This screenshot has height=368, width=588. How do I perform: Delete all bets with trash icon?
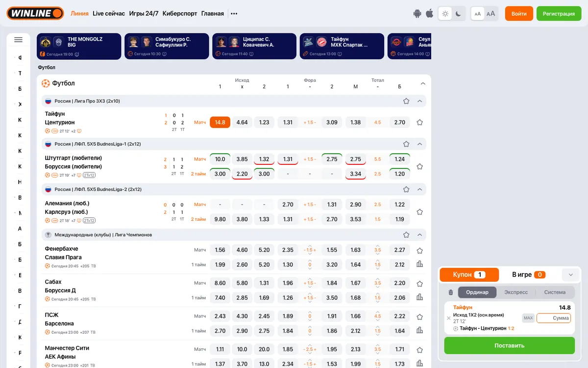451,292
